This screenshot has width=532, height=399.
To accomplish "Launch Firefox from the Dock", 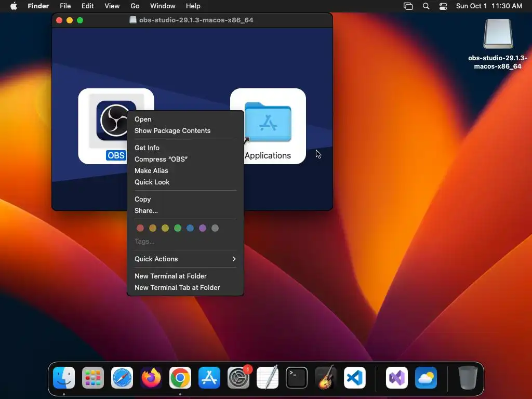I will click(x=151, y=377).
